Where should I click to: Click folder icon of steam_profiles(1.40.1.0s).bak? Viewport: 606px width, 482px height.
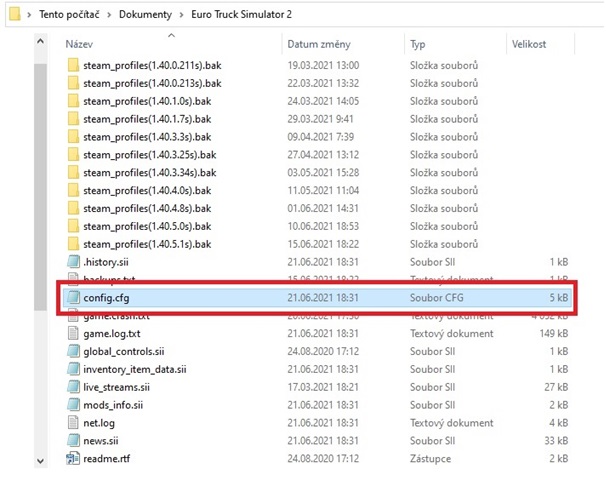click(x=73, y=101)
